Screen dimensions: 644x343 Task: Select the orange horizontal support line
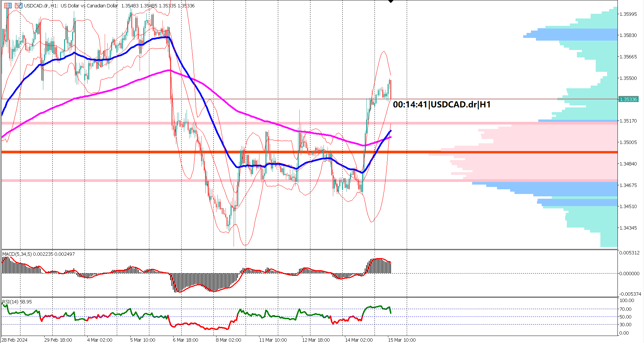coord(201,152)
